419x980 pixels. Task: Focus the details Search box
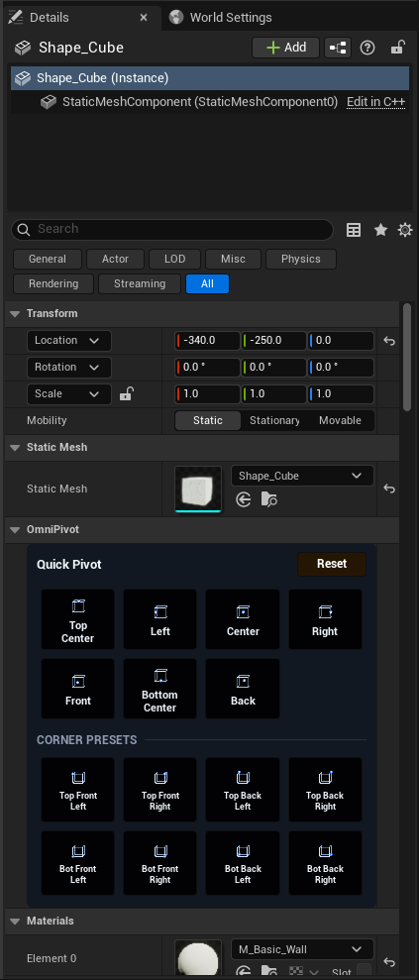coord(171,229)
